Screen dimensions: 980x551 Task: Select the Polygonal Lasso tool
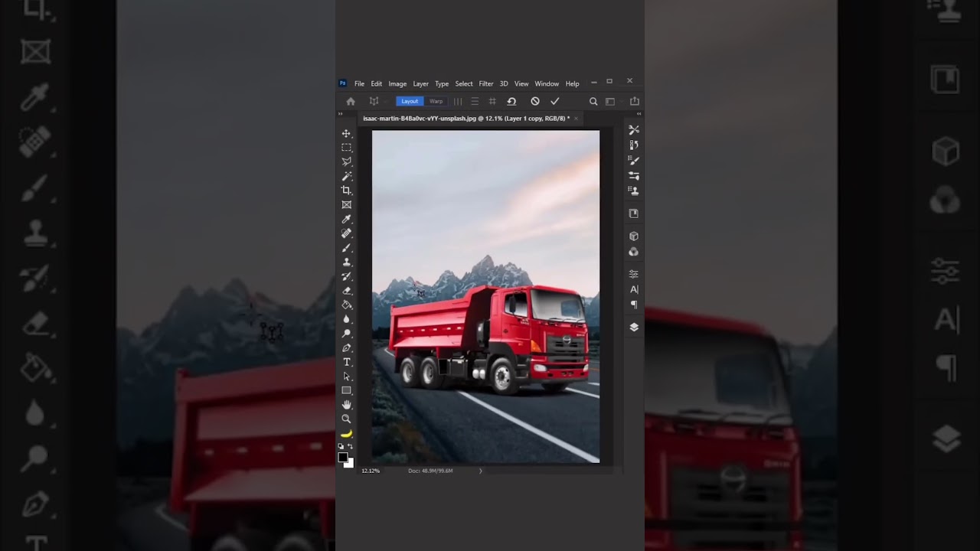tap(346, 161)
